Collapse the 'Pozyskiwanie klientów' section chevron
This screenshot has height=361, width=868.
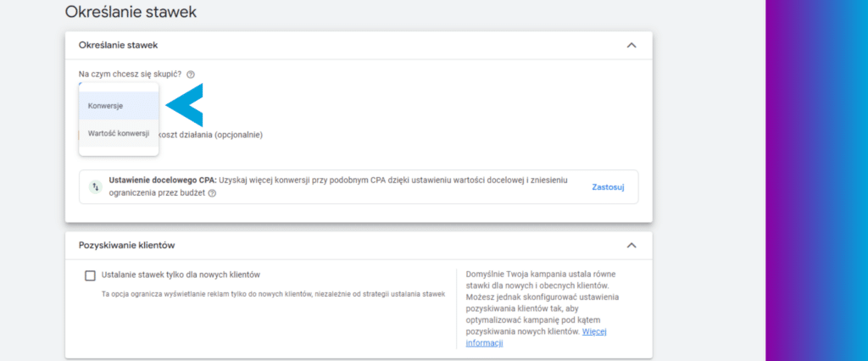[631, 245]
